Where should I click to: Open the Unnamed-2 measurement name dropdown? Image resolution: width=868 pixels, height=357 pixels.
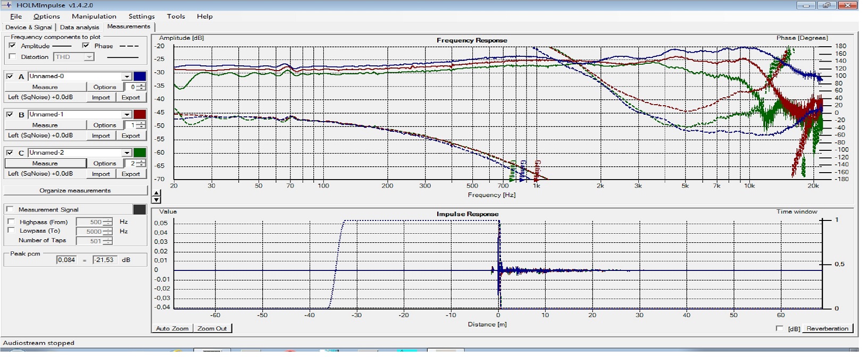[127, 153]
